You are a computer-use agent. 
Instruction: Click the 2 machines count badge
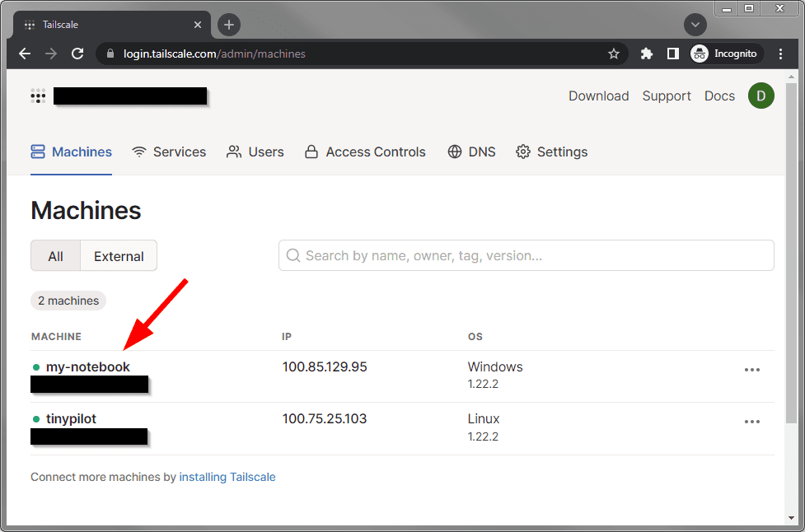click(68, 301)
